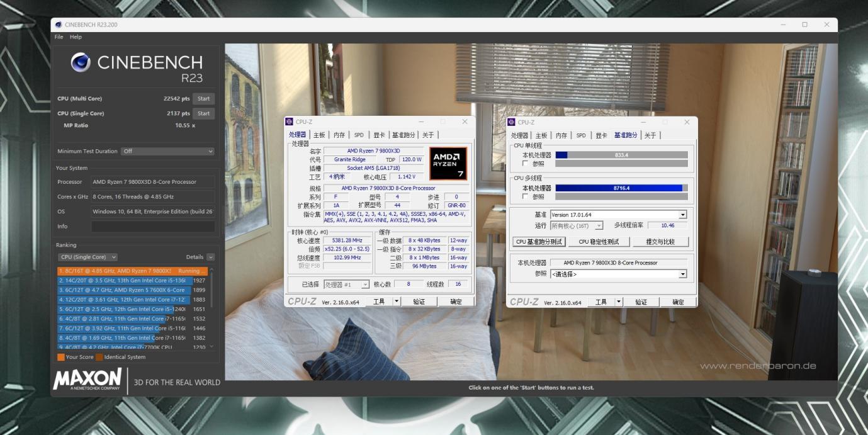Open the Help menu in Cinebench

76,37
